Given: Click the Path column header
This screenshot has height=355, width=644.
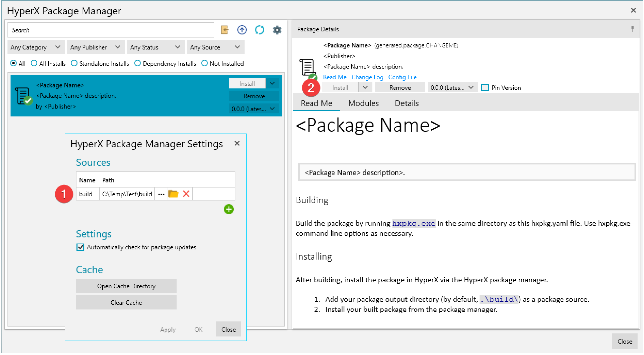Looking at the screenshot, I should (x=108, y=180).
